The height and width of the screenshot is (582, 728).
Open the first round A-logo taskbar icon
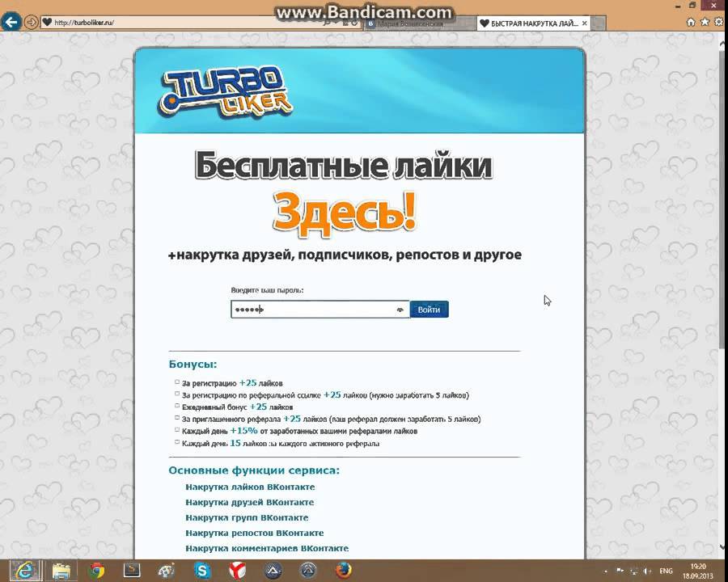coord(273,571)
